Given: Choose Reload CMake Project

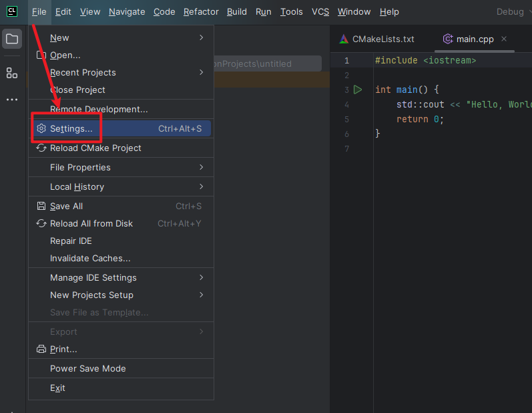Looking at the screenshot, I should (95, 148).
